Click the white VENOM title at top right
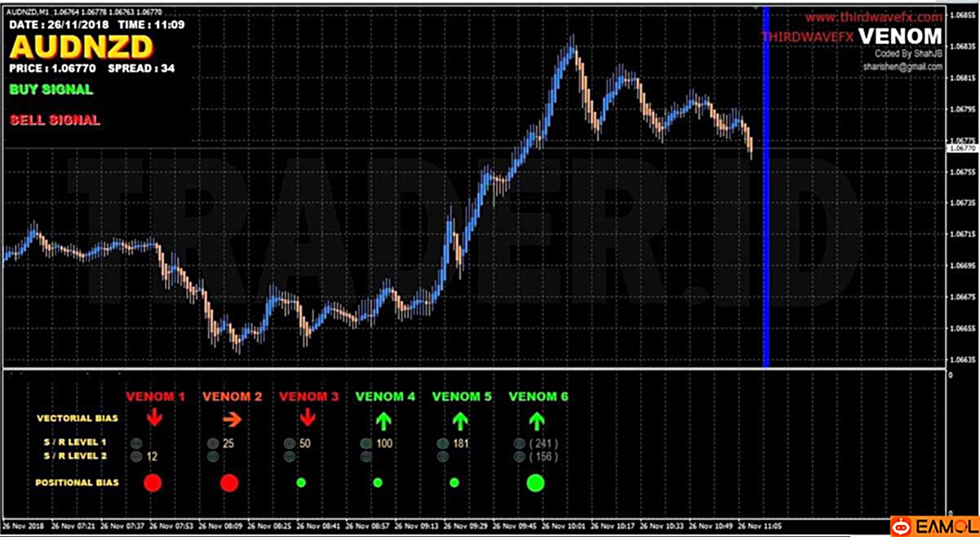Viewport: 980px width, 537px height. point(900,36)
